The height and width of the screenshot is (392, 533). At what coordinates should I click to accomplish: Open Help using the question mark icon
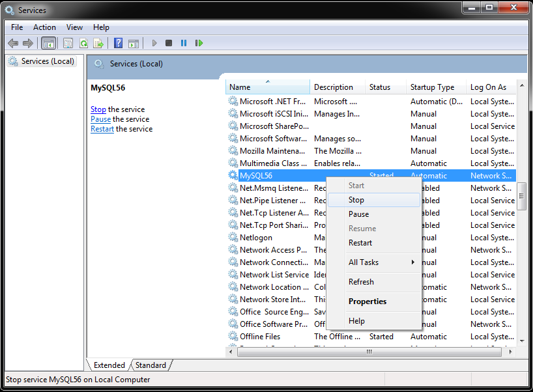(x=118, y=43)
